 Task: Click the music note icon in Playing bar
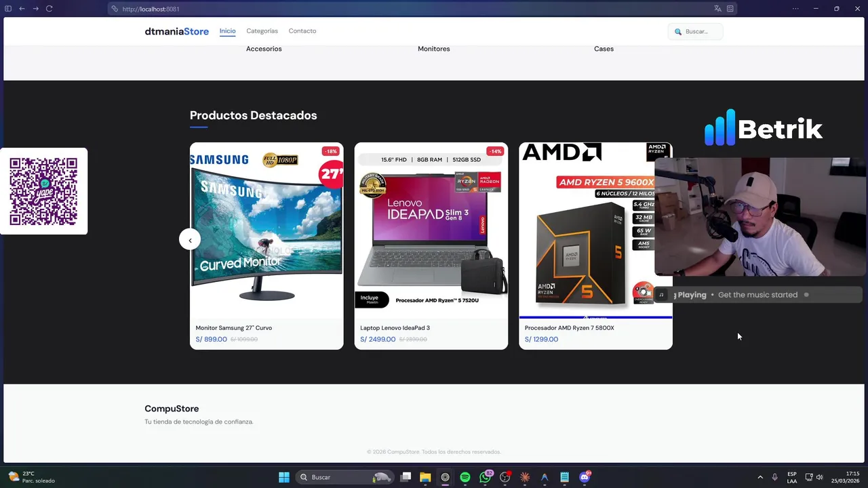(x=661, y=295)
